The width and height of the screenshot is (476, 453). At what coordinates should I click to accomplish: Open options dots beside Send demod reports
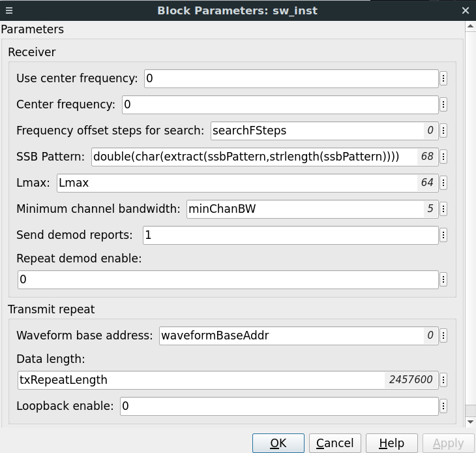(x=443, y=235)
